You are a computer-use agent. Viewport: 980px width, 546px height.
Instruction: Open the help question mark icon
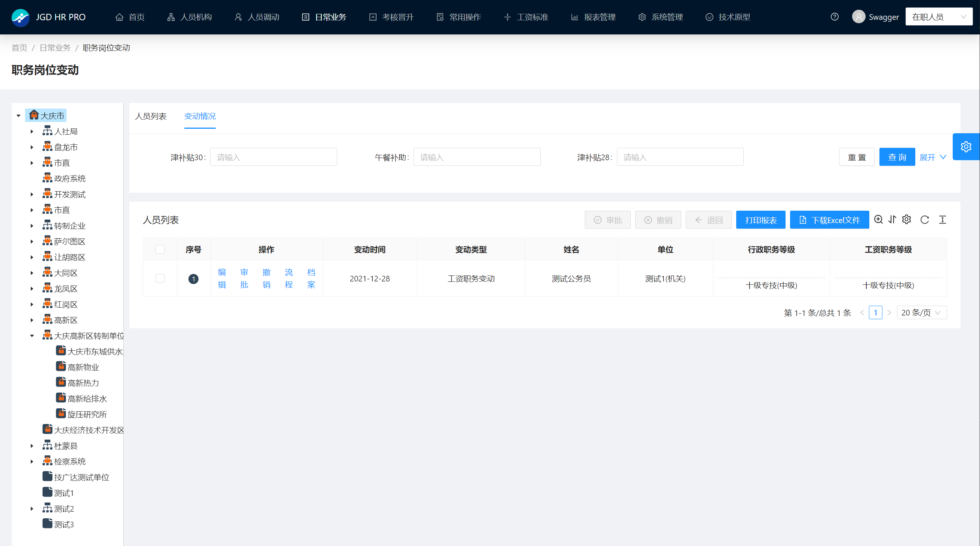point(835,17)
